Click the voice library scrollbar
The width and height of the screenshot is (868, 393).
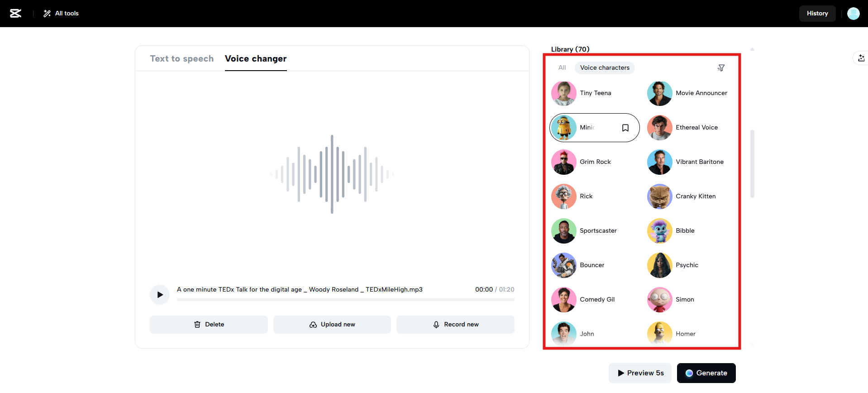coord(752,164)
